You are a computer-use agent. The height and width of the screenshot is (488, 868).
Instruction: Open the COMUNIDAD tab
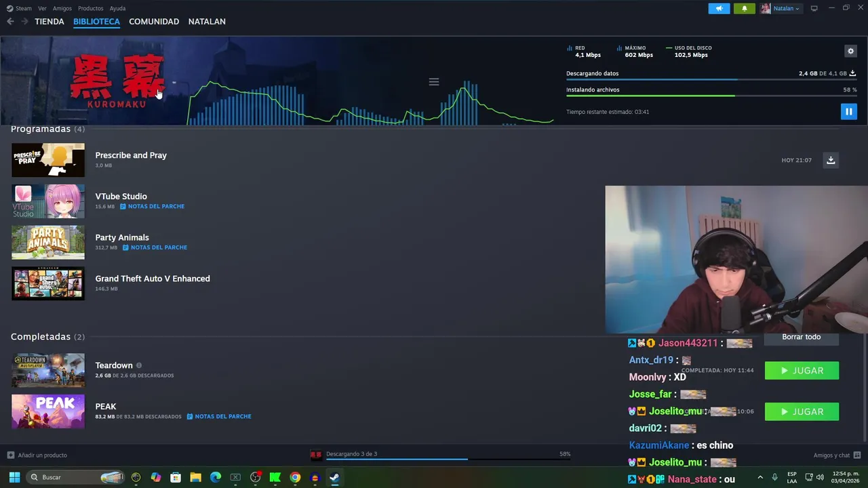(154, 22)
